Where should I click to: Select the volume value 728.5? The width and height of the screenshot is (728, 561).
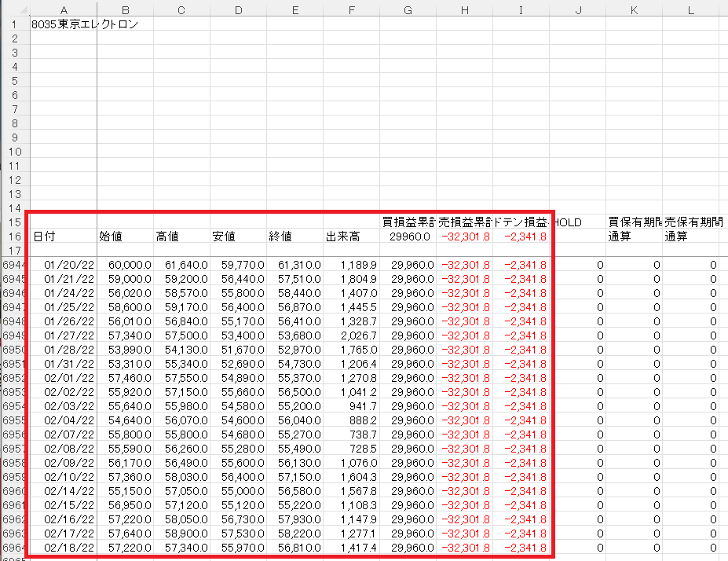(x=352, y=449)
